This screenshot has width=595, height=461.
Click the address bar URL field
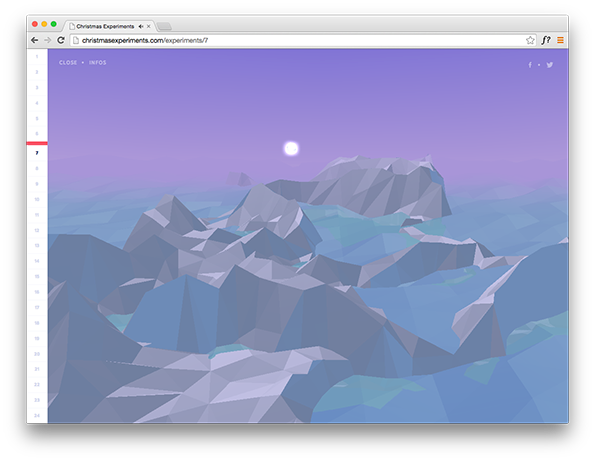[302, 40]
